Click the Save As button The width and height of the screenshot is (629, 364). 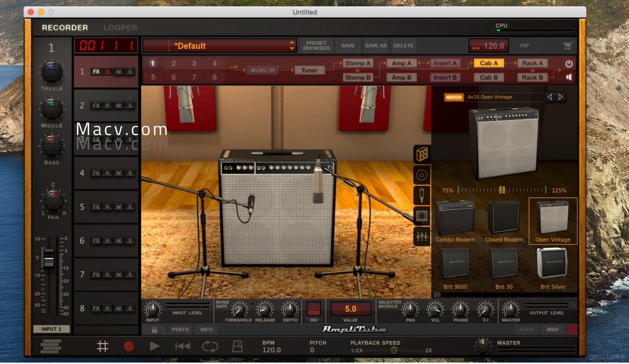[x=376, y=45]
